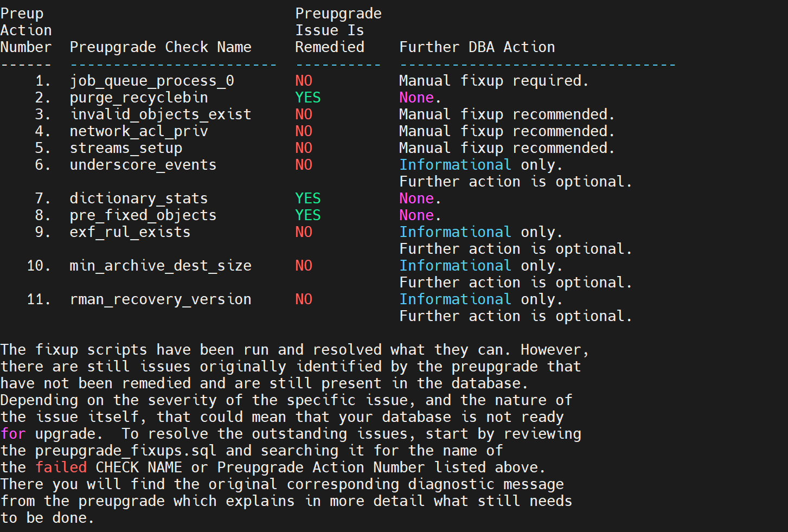788x532 pixels.
Task: Click the green YES beside dictionary_stats
Action: tap(307, 198)
